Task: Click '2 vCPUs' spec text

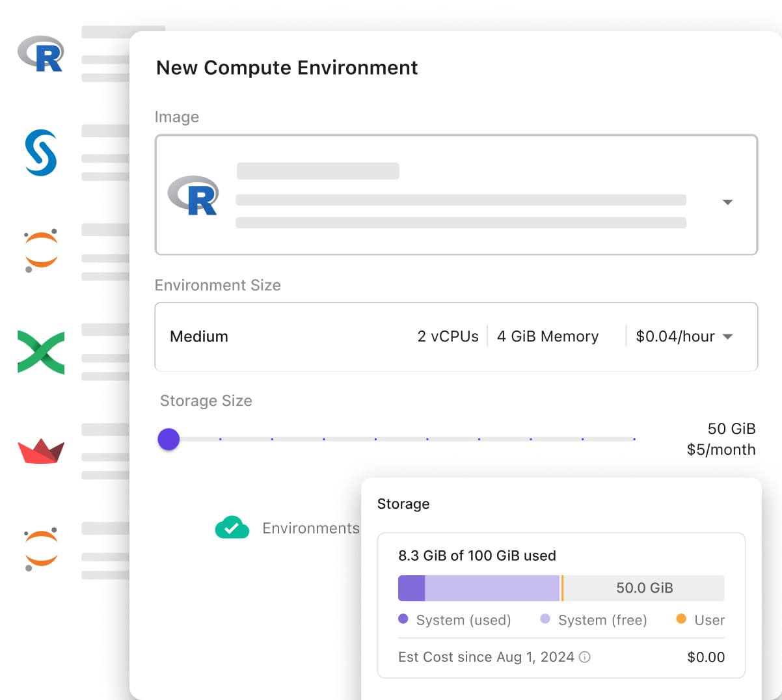Action: click(448, 336)
